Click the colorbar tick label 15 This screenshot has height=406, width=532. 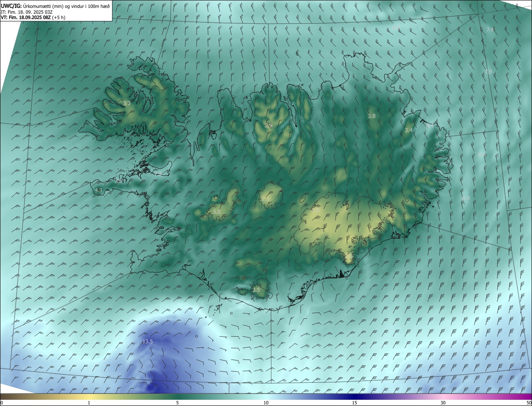tap(355, 403)
